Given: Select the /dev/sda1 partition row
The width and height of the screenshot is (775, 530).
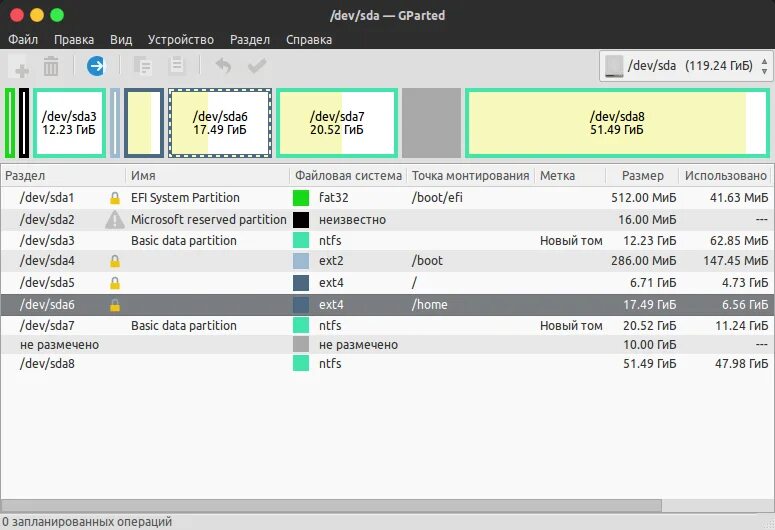Looking at the screenshot, I should [387, 198].
